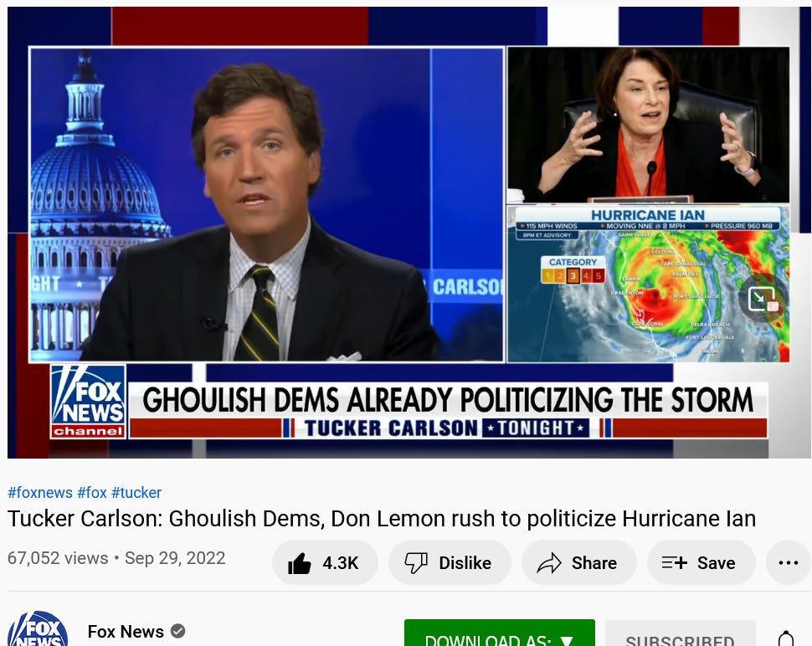Open the Fox News channel name link

(x=126, y=632)
